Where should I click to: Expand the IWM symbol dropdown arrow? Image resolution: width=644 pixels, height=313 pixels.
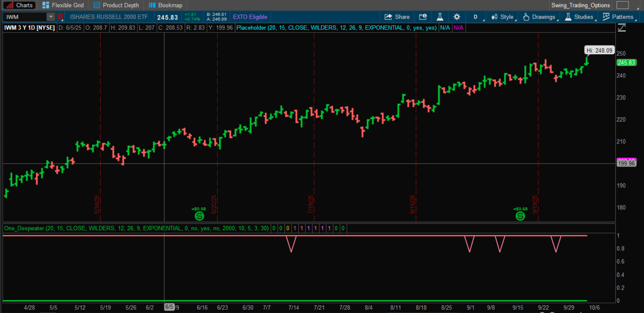(51, 17)
